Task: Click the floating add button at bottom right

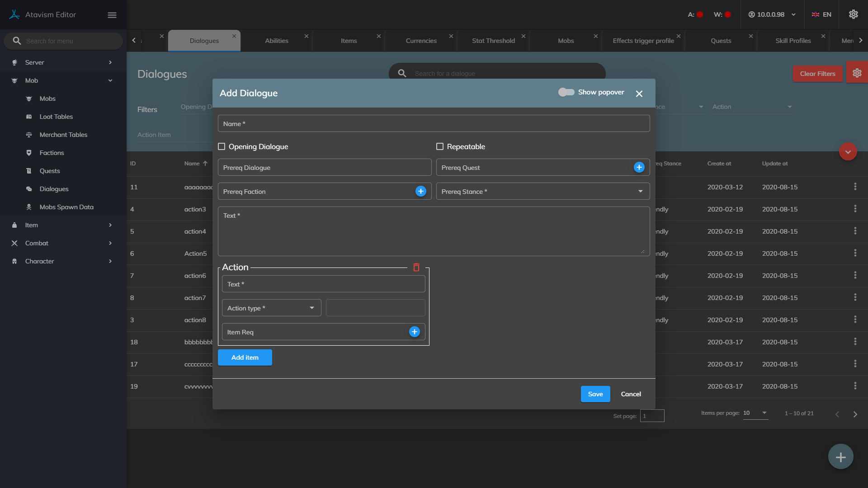Action: tap(840, 457)
